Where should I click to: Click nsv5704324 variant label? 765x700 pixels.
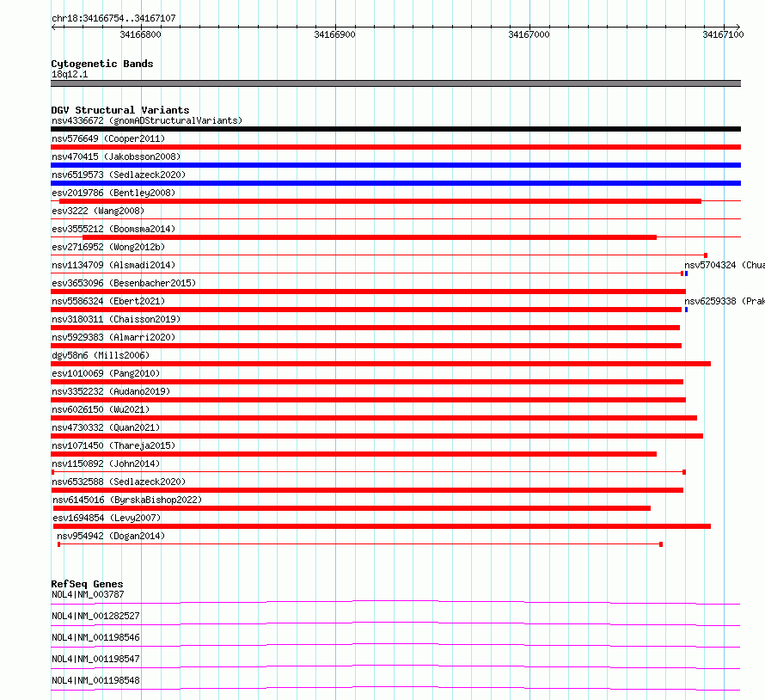pyautogui.click(x=725, y=265)
